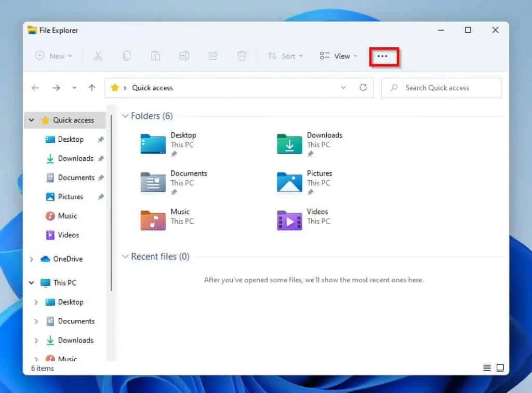Image resolution: width=532 pixels, height=393 pixels.
Task: Click the star icon in the address bar
Action: (x=114, y=88)
